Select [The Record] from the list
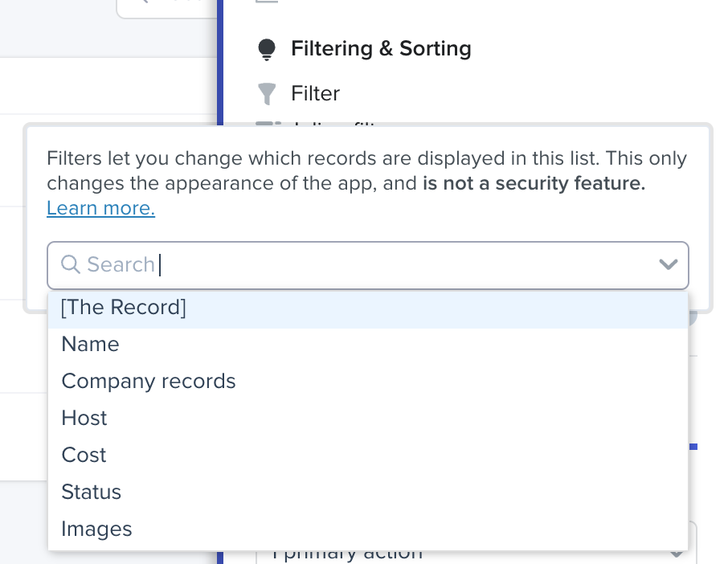This screenshot has height=564, width=728. coord(124,308)
